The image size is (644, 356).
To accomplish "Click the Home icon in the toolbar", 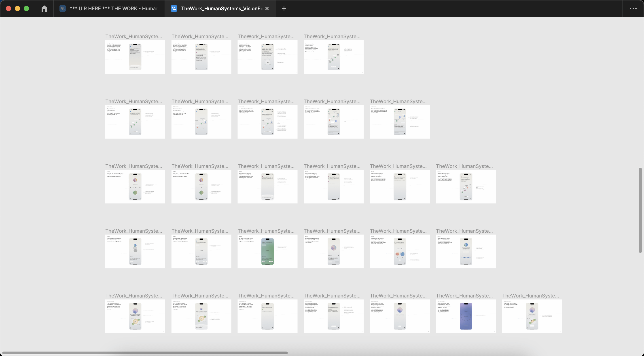I will [x=44, y=8].
